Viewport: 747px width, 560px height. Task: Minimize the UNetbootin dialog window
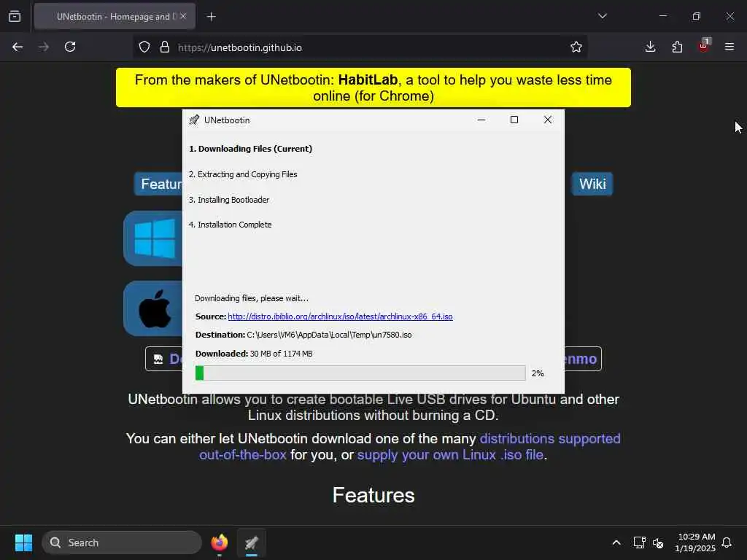click(x=481, y=120)
